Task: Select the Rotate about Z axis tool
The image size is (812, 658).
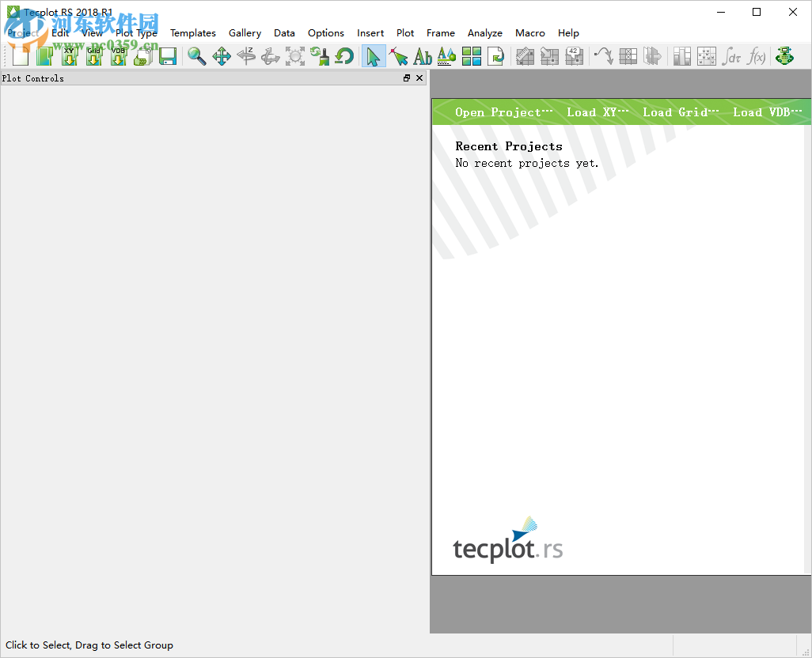Action: 248,56
